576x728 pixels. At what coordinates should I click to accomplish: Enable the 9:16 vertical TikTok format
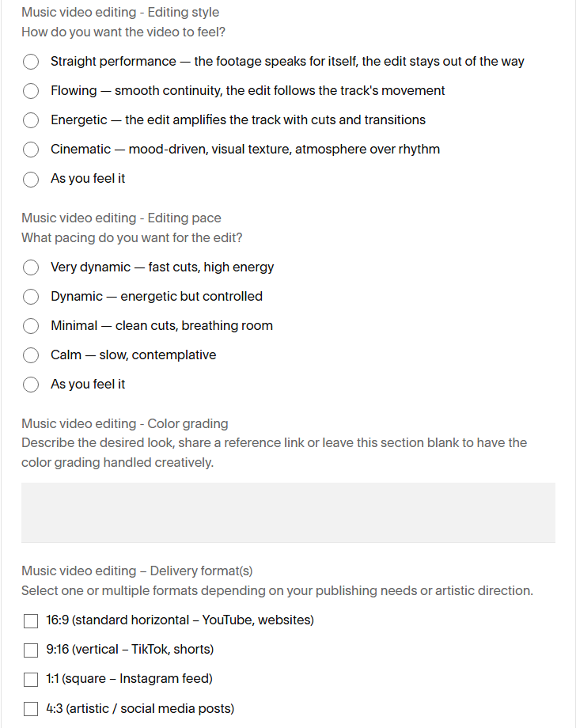(x=31, y=650)
